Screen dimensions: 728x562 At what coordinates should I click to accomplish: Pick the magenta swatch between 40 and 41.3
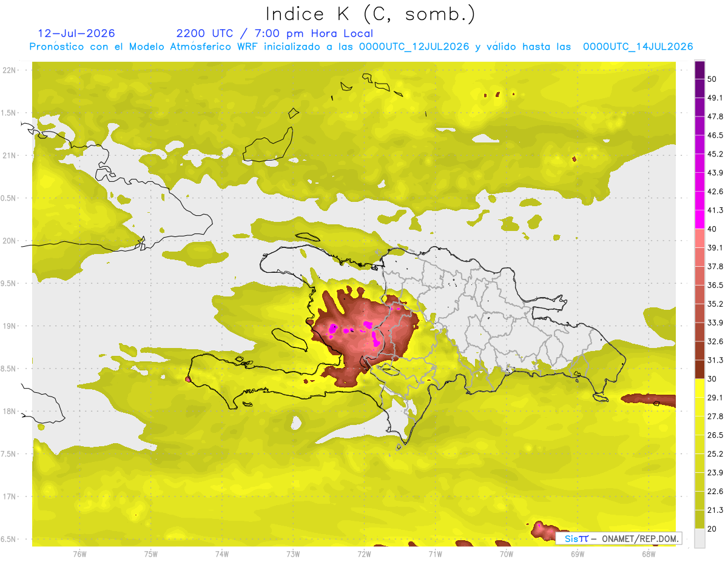click(x=699, y=219)
